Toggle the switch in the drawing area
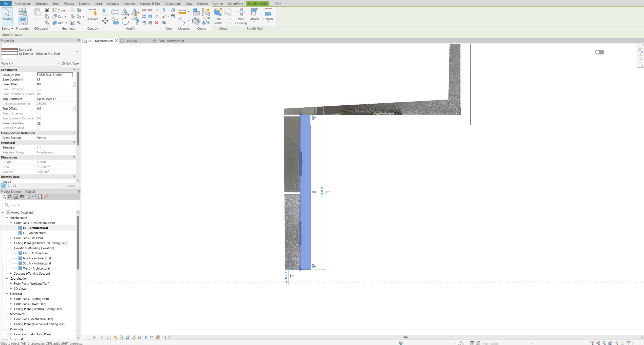This screenshot has width=644, height=345. (599, 52)
